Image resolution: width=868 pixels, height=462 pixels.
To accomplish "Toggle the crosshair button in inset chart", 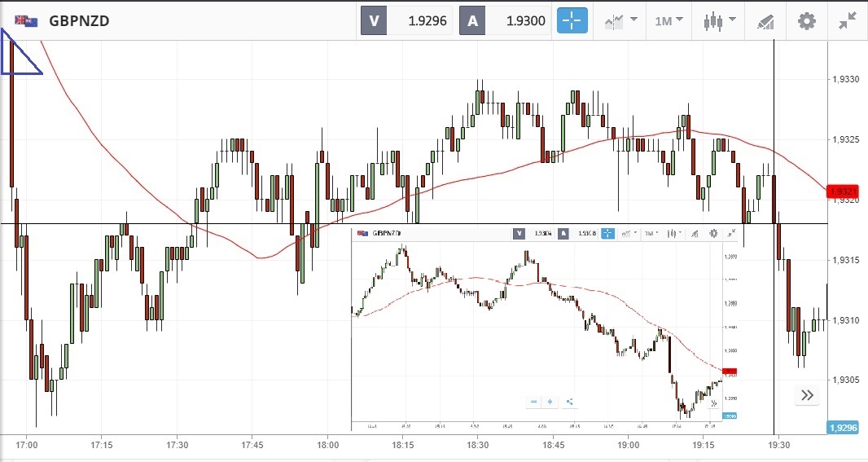I will point(607,234).
